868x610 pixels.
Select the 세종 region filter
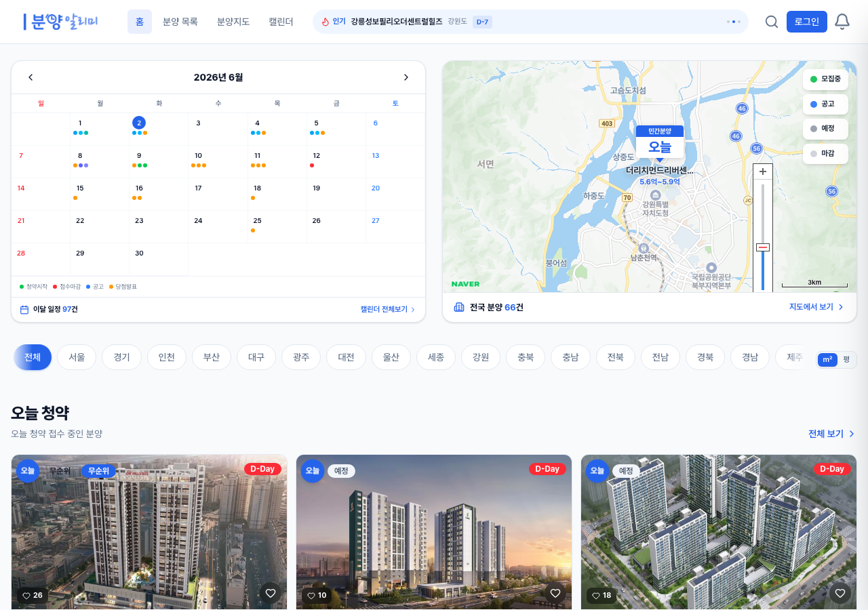(x=436, y=357)
